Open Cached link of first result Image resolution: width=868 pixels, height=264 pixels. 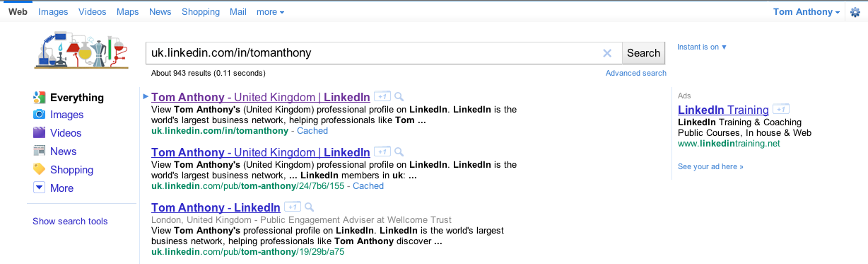pos(312,131)
